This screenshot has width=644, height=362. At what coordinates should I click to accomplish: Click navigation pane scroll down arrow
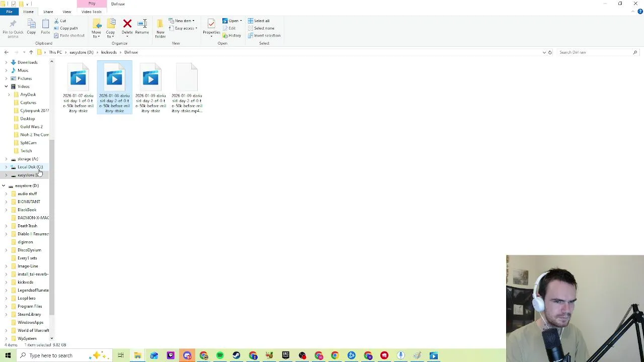(x=52, y=338)
